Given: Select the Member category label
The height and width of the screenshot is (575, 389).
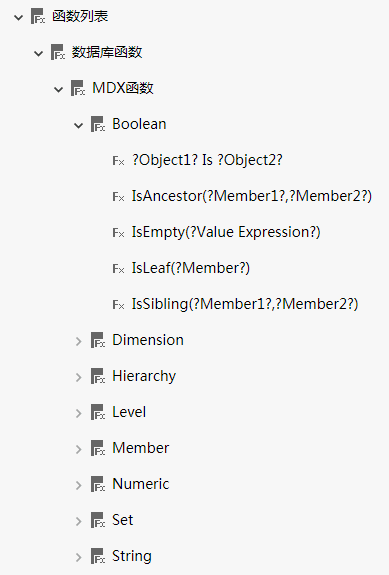Looking at the screenshot, I should coord(140,448).
